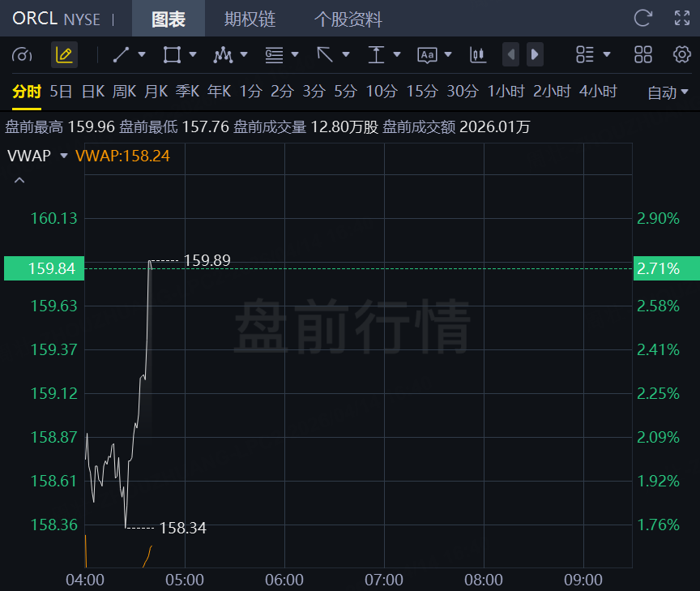
Task: Select the measurement range tool
Action: 376,55
